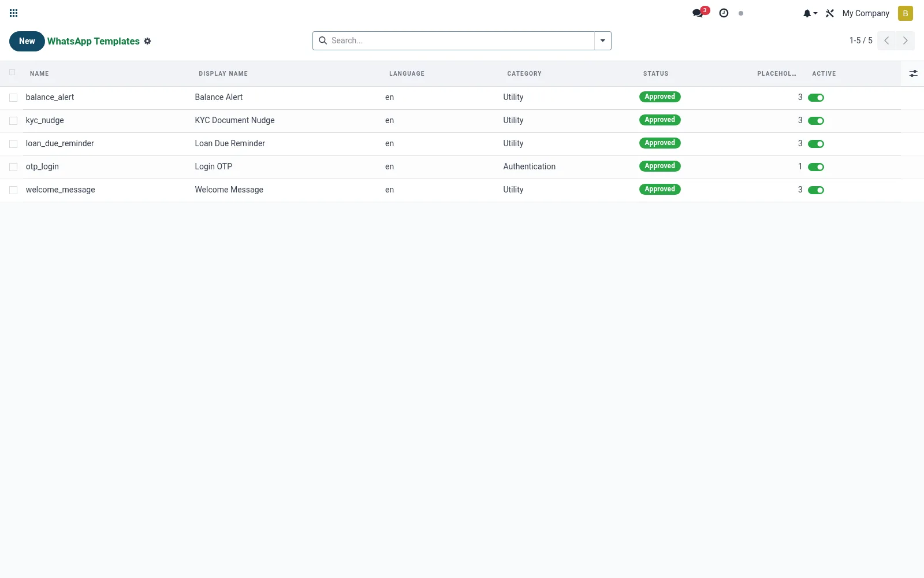Turn off welcome_message active switch
Image resolution: width=924 pixels, height=578 pixels.
tap(816, 190)
